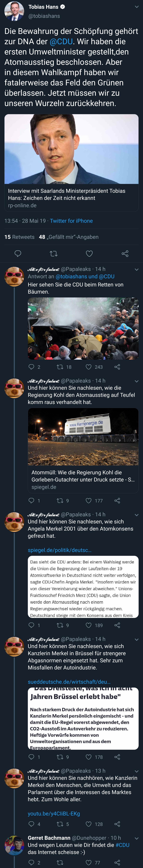Expand options on the Regierung Kohl reply
This screenshot has height=868, width=143.
click(137, 381)
